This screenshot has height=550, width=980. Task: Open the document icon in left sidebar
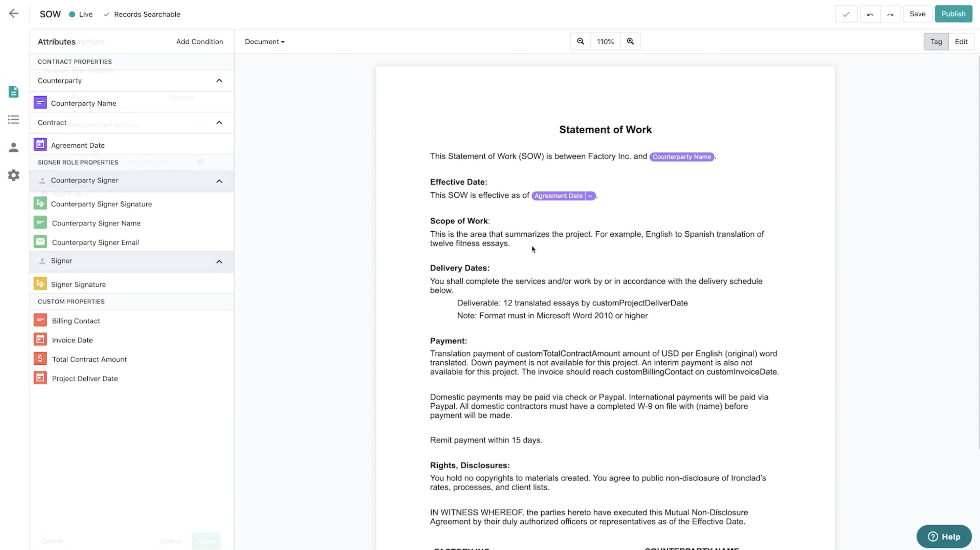tap(14, 92)
